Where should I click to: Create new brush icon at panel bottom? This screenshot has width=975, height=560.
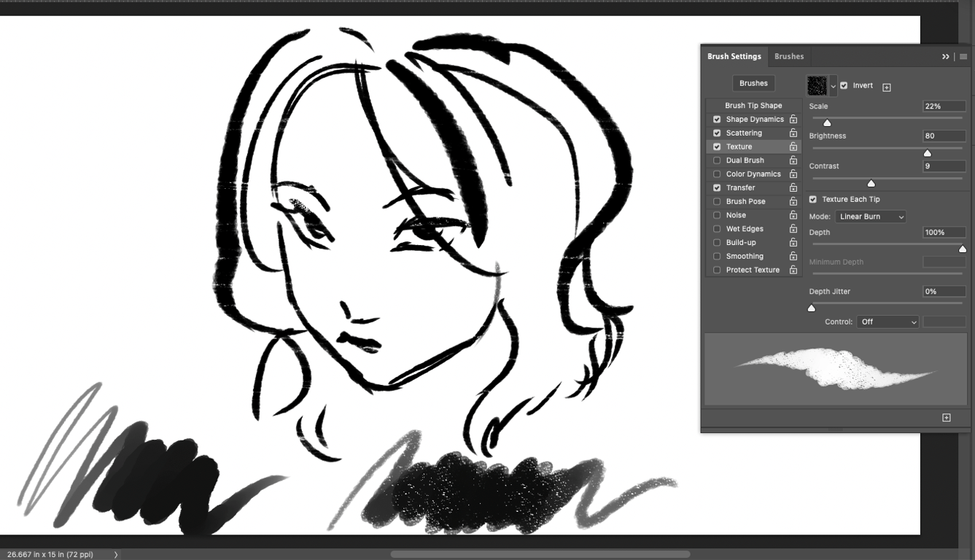click(x=947, y=418)
